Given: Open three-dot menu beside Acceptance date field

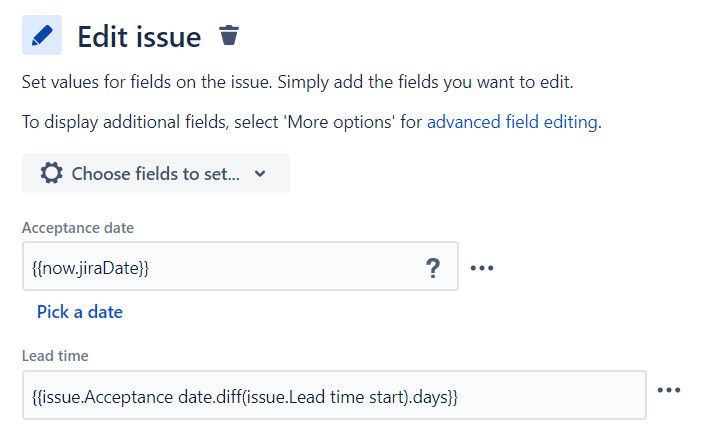Looking at the screenshot, I should click(x=482, y=268).
